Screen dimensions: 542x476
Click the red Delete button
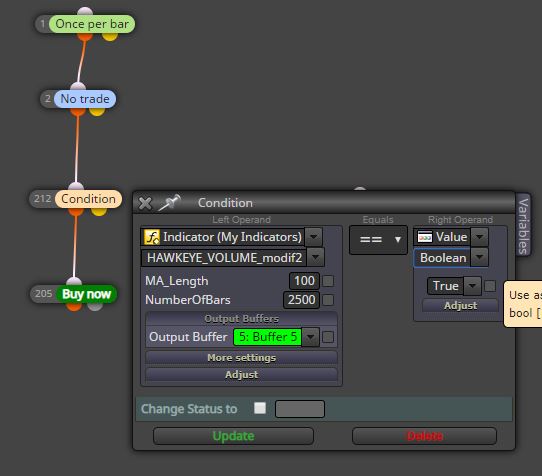(x=424, y=436)
